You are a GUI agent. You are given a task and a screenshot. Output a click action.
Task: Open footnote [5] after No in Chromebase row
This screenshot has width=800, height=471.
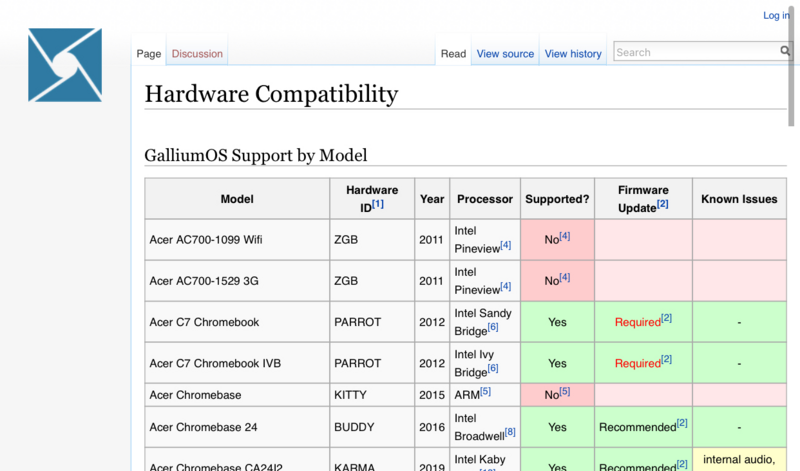click(565, 391)
